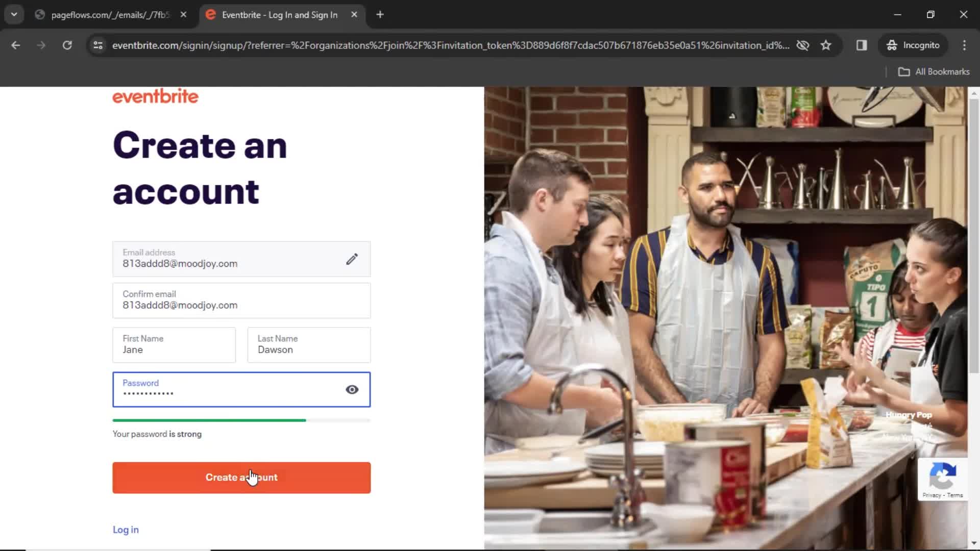The height and width of the screenshot is (551, 980).
Task: Open Chrome three-dot menu
Action: point(964,45)
